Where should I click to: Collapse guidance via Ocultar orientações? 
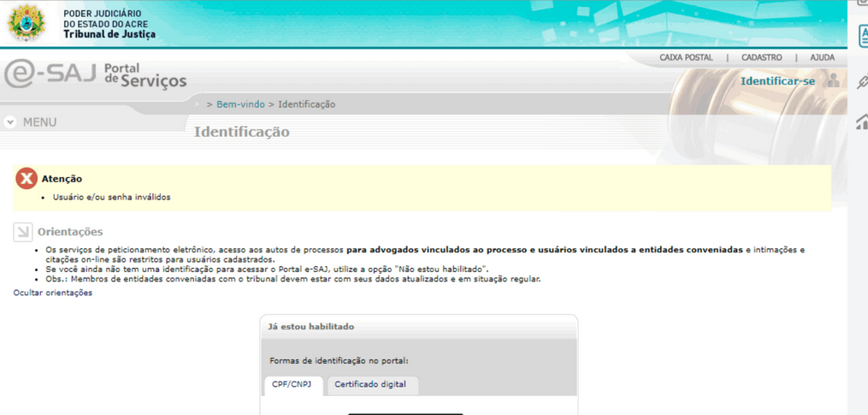coord(52,293)
